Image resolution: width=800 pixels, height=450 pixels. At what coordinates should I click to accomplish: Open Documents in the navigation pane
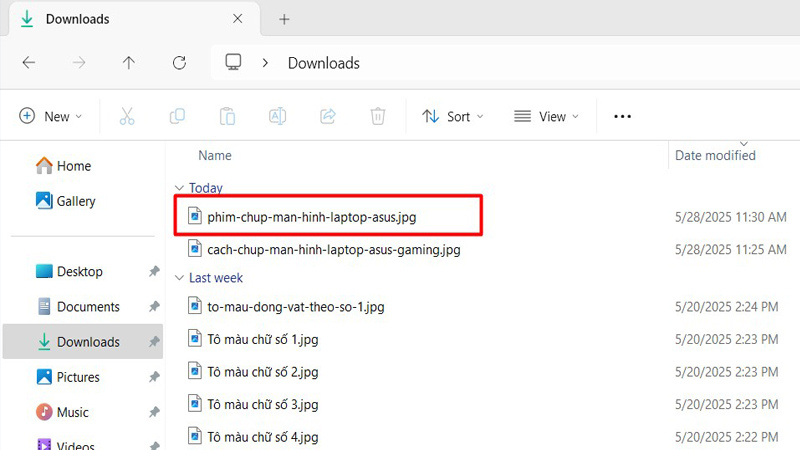79,307
